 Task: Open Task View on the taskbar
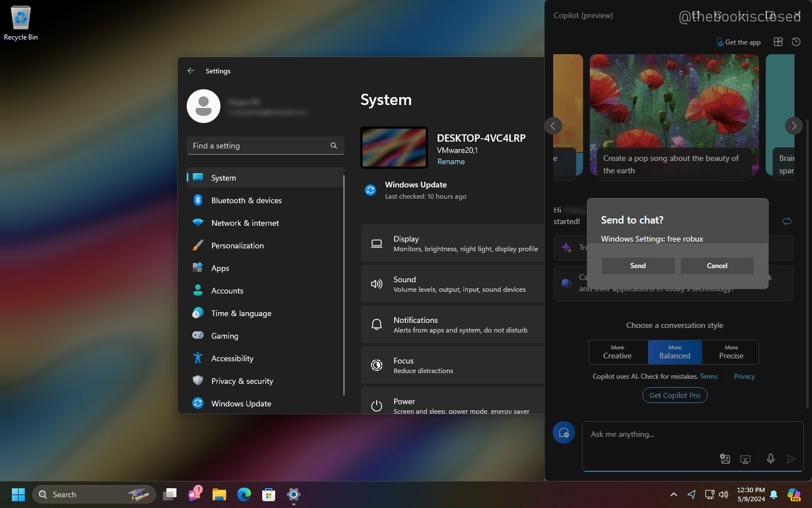pyautogui.click(x=170, y=494)
